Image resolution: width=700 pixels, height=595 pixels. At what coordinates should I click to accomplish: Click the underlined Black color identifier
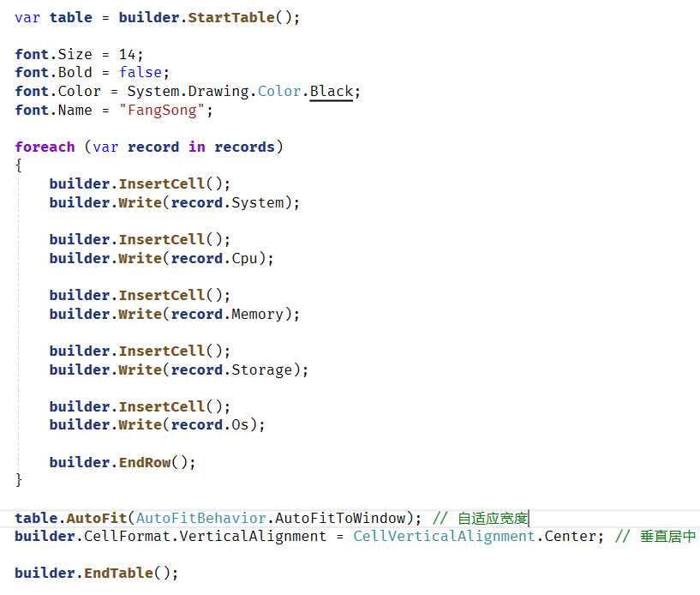tap(332, 92)
